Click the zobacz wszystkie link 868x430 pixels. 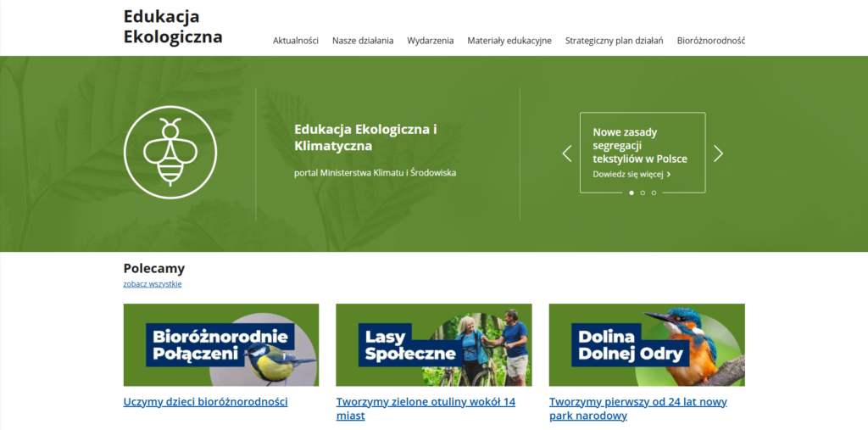pyautogui.click(x=153, y=284)
